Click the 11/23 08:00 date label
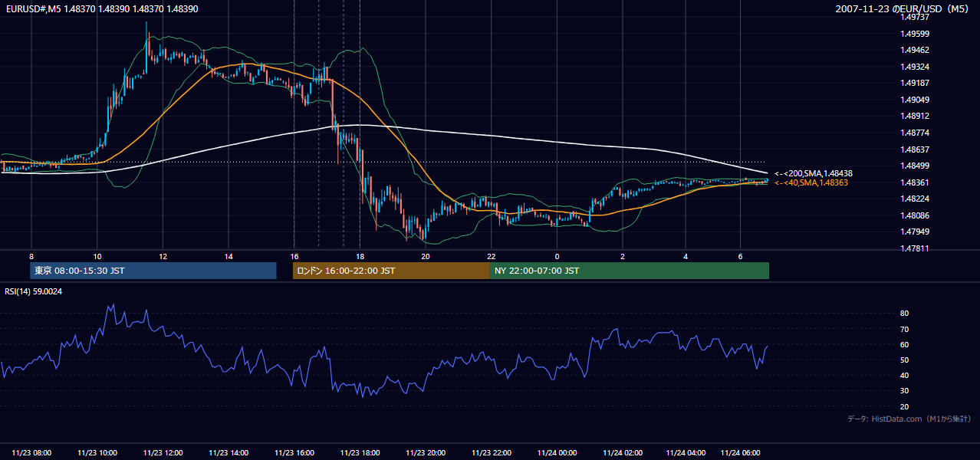Viewport: 980px width, 460px height. [x=32, y=453]
